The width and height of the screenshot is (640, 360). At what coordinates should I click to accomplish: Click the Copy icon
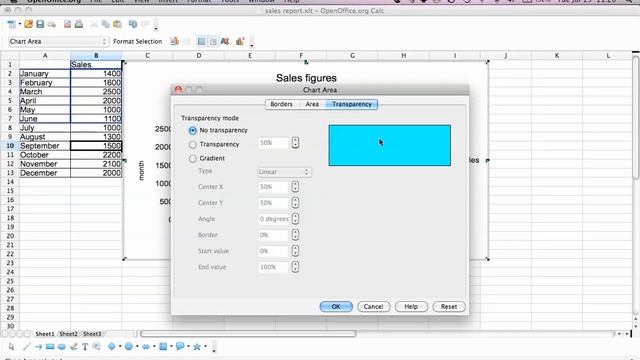coord(106,24)
